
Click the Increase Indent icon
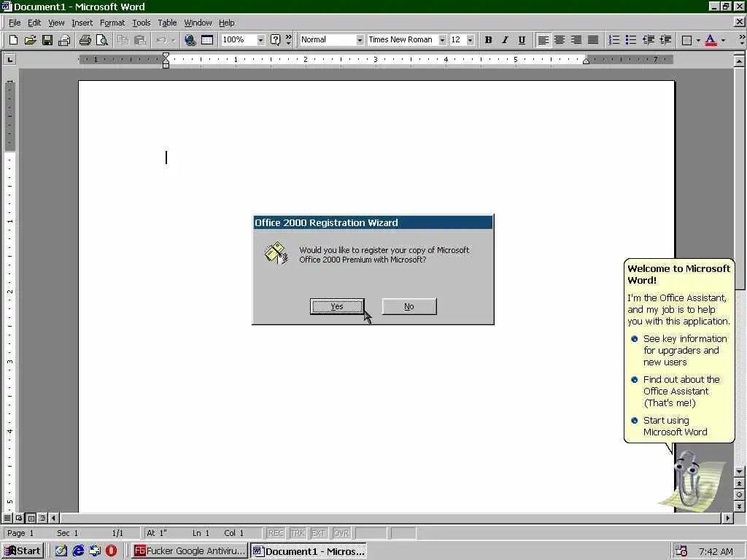point(665,40)
